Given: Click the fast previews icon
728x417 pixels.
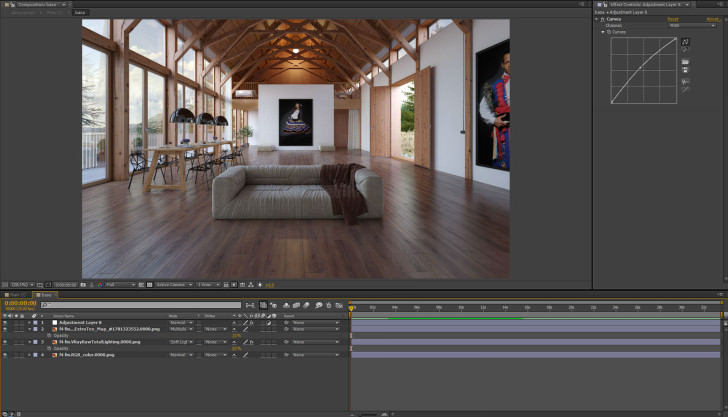Looking at the screenshot, I should pyautogui.click(x=234, y=285).
